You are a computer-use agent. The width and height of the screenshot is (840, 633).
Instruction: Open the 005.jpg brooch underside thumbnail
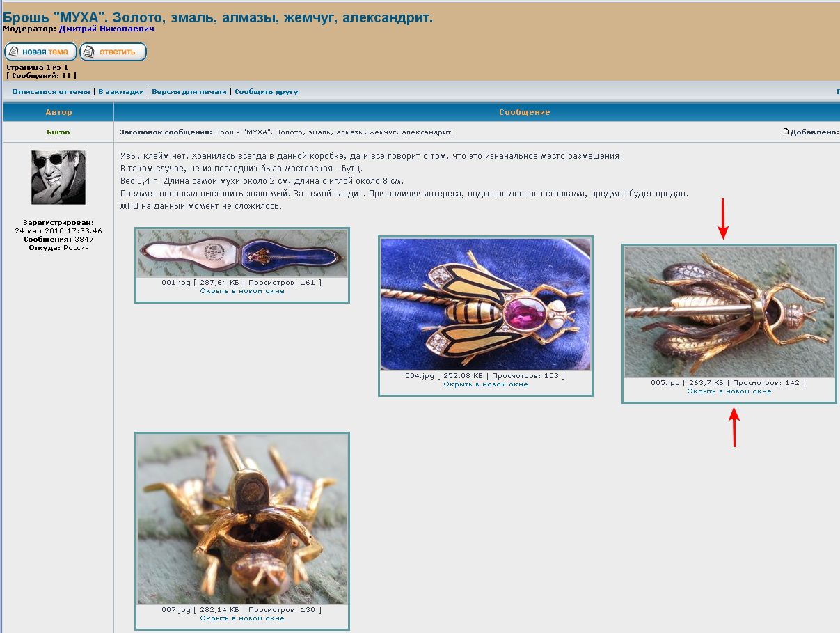(x=729, y=312)
